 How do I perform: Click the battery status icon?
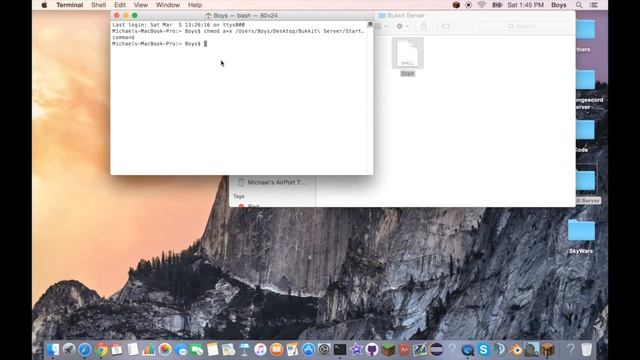tap(497, 5)
